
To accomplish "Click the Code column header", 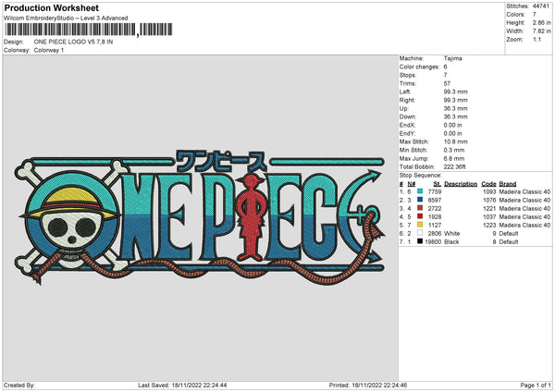I will coord(489,183).
